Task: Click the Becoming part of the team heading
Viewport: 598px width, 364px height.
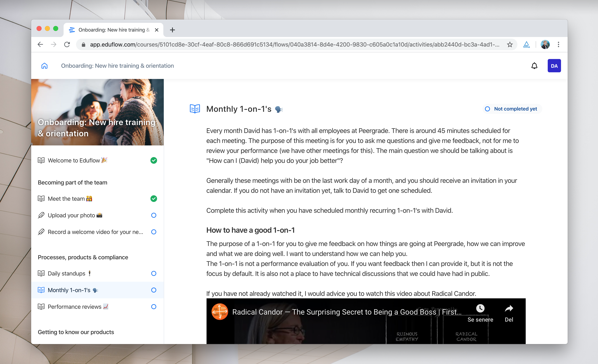Action: pos(72,182)
